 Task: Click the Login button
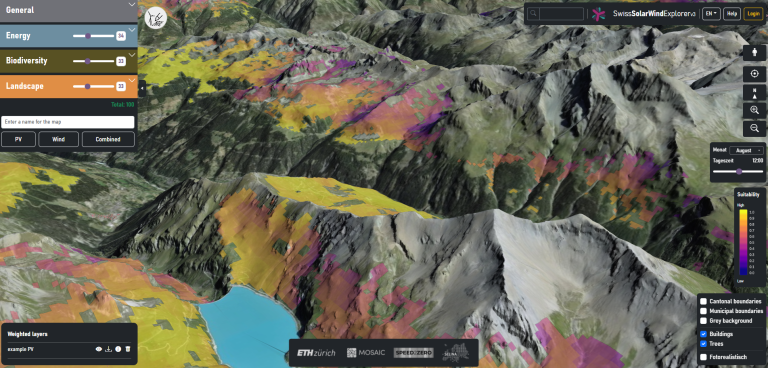click(x=752, y=14)
